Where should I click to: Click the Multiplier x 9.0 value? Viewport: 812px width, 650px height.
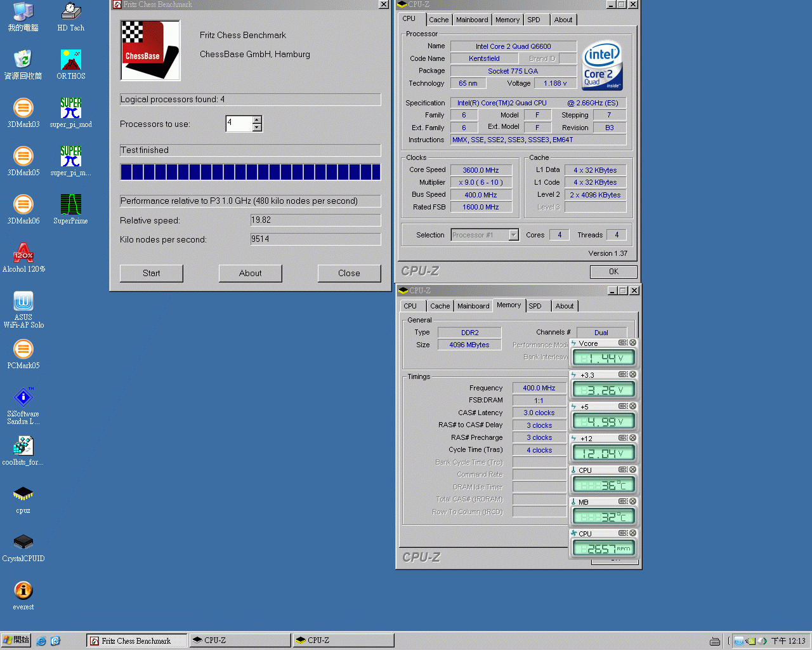coord(480,182)
